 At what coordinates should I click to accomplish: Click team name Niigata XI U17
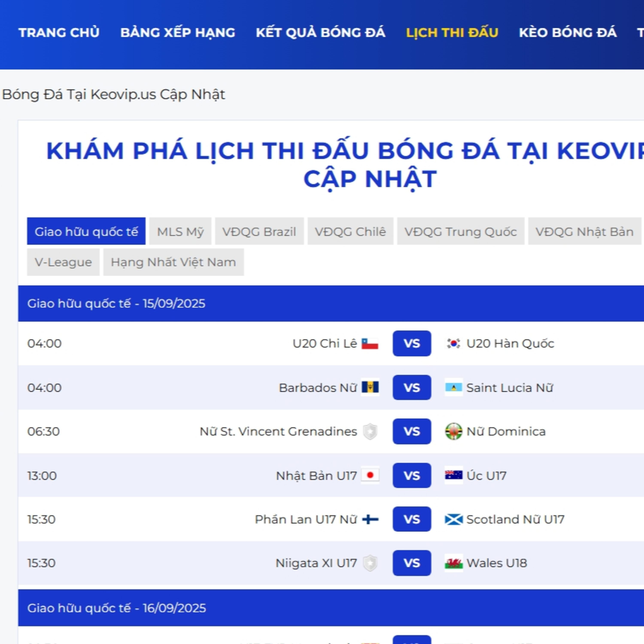click(x=316, y=563)
